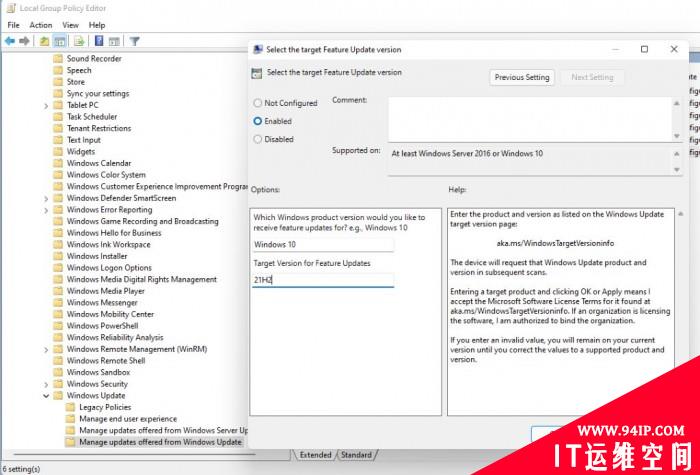Switch to the Extended tab
This screenshot has width=700, height=475.
point(315,455)
